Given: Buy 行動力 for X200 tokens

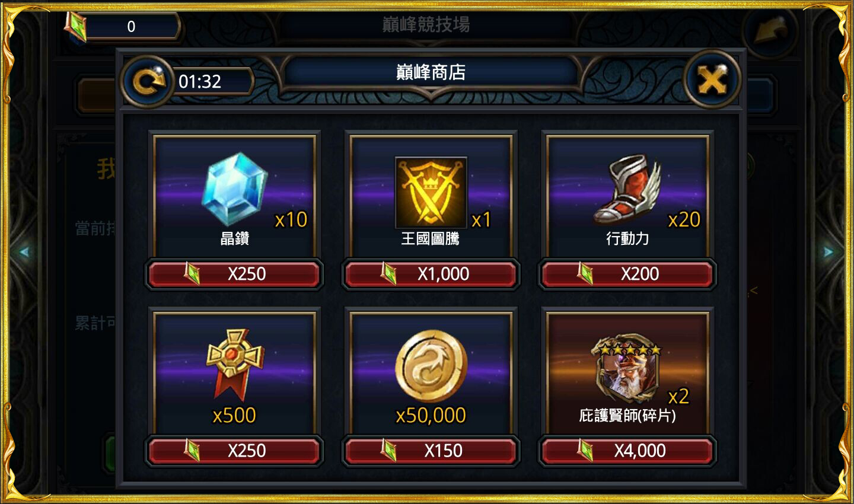Looking at the screenshot, I should point(627,274).
